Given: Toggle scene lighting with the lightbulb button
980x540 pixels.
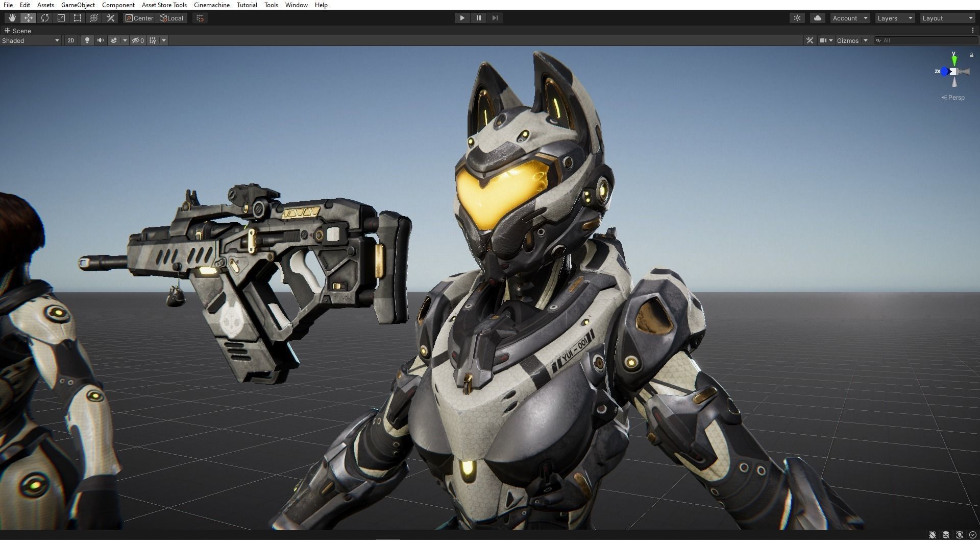Looking at the screenshot, I should click(x=87, y=40).
